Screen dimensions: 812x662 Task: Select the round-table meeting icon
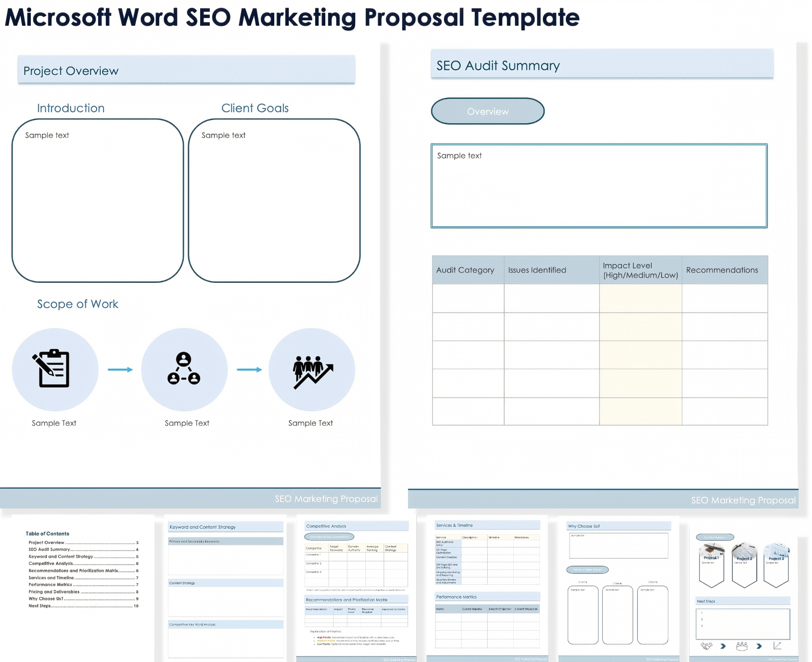pos(742,646)
